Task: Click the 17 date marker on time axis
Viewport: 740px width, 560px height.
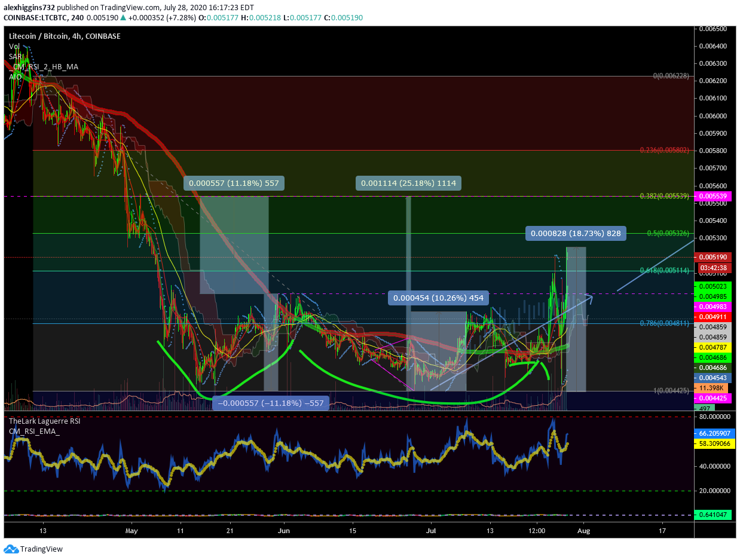Action: click(x=662, y=530)
